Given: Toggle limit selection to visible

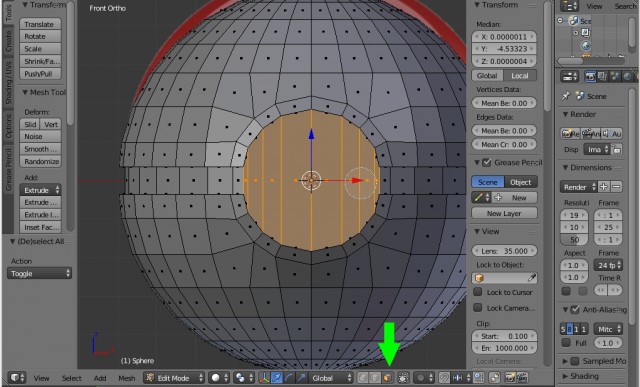Looking at the screenshot, I should (x=403, y=378).
